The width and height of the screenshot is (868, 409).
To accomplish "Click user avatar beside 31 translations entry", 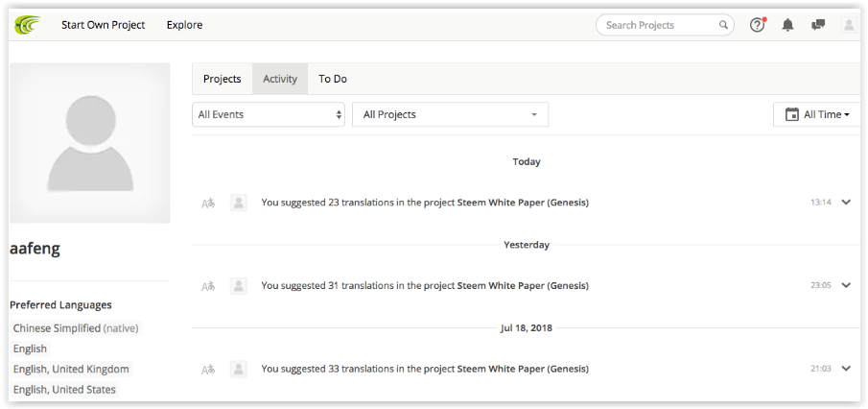I will (239, 286).
